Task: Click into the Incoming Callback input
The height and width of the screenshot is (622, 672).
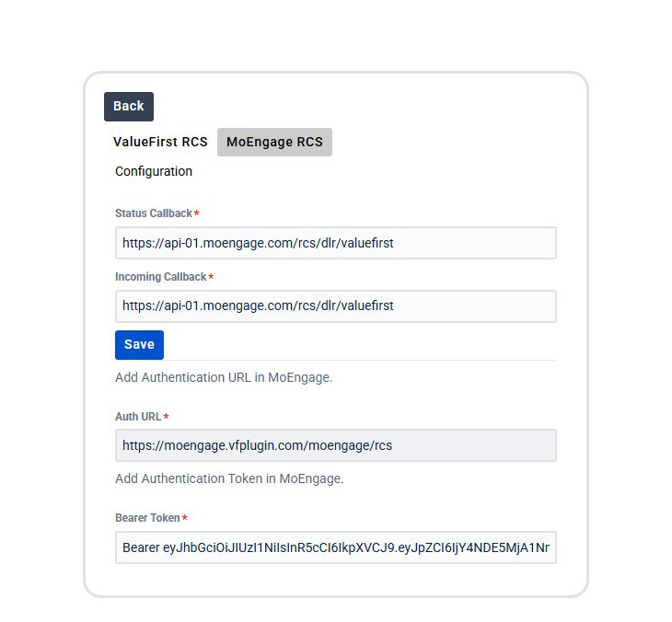Action: [335, 306]
